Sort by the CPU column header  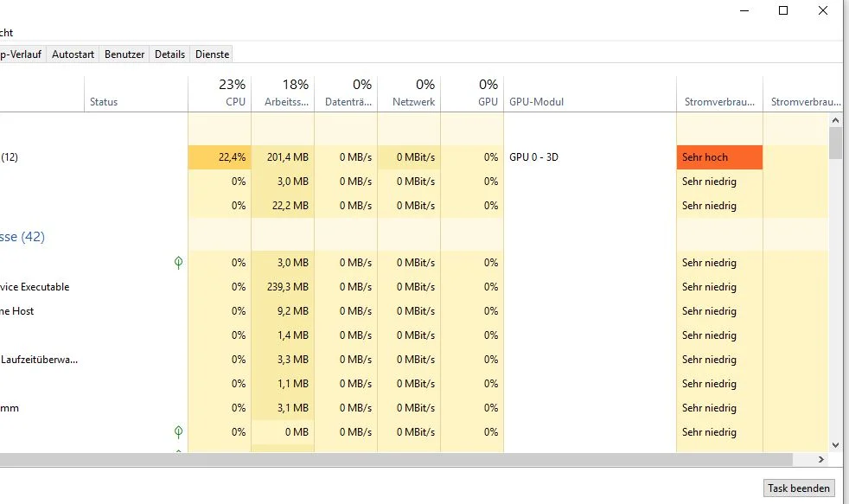(x=220, y=93)
